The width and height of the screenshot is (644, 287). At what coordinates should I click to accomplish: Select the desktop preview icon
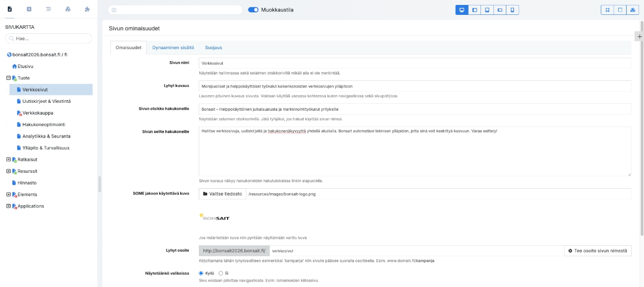pos(462,10)
